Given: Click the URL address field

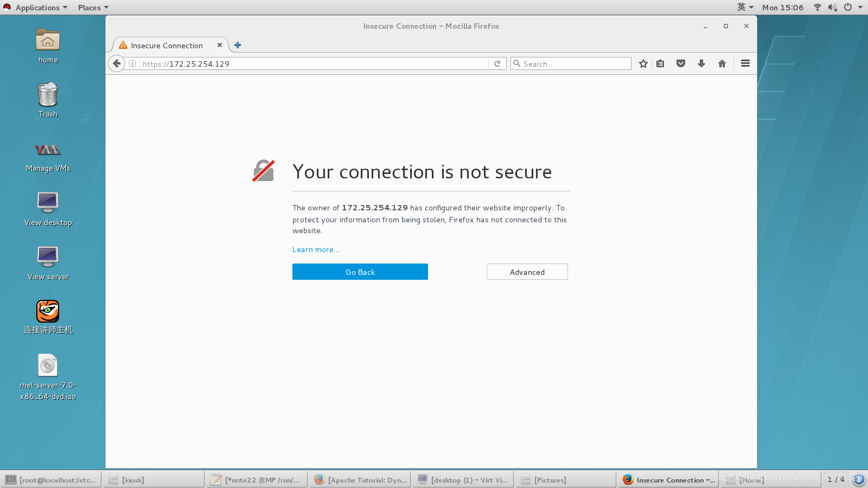Looking at the screenshot, I should 315,63.
